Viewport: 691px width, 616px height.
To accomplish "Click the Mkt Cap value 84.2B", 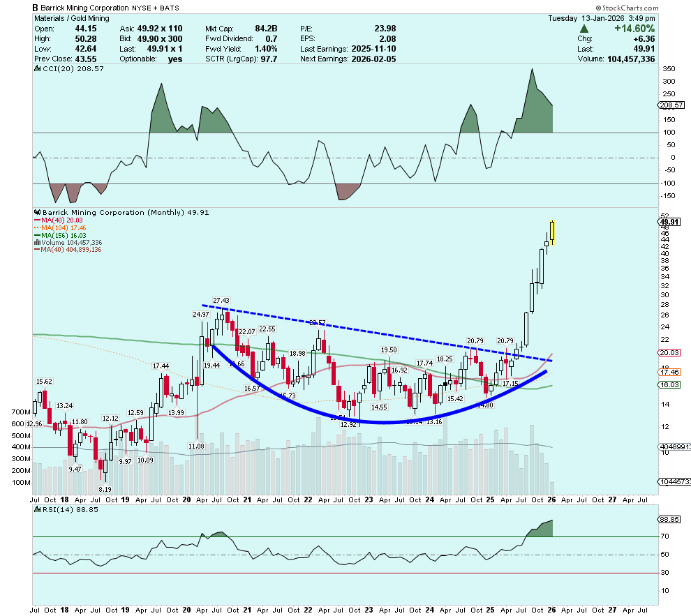I will [266, 29].
